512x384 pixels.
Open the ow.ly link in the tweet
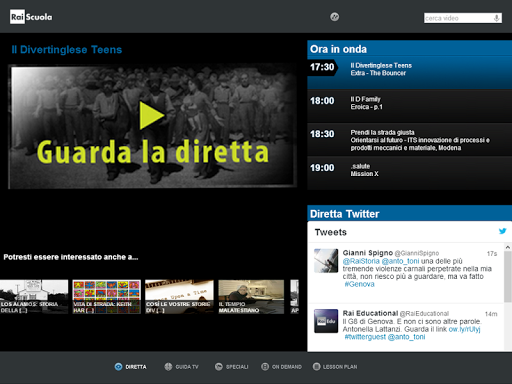pyautogui.click(x=464, y=329)
